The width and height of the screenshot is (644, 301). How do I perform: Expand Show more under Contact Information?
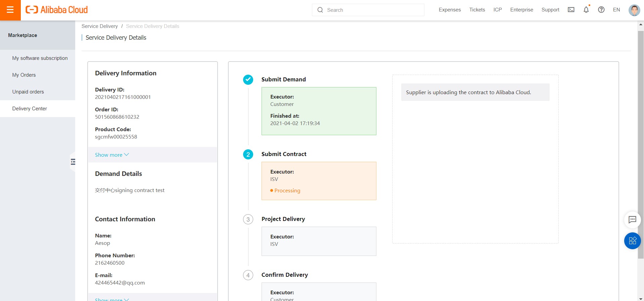112,299
